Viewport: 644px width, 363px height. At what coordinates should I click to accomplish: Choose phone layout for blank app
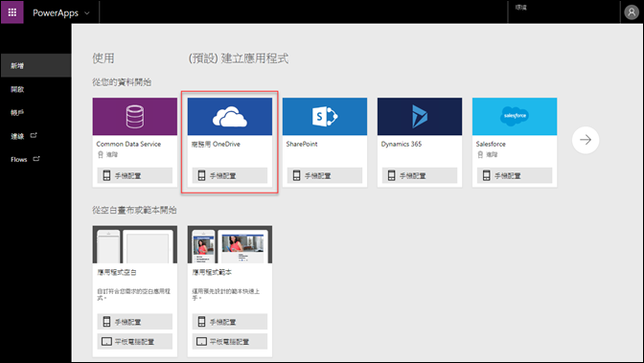click(x=135, y=322)
